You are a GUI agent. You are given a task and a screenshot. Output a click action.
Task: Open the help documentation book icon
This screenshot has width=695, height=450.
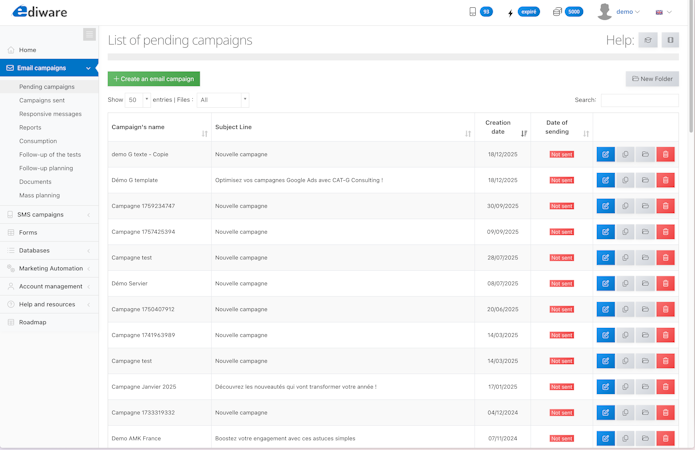click(670, 41)
